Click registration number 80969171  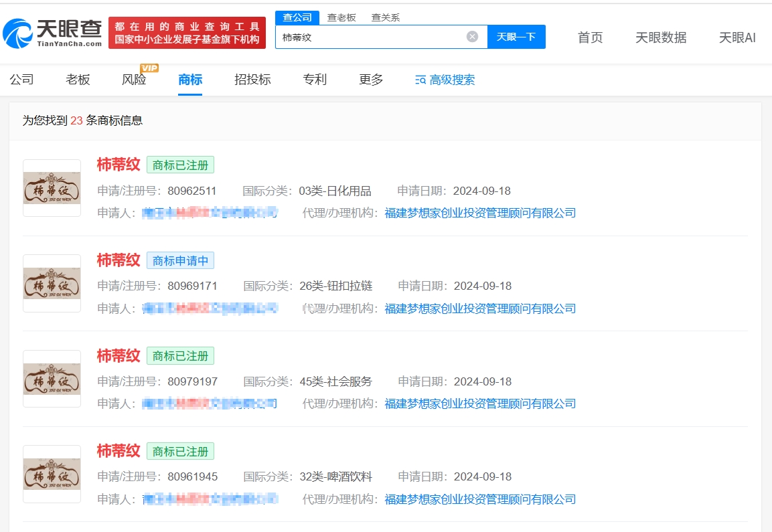192,286
